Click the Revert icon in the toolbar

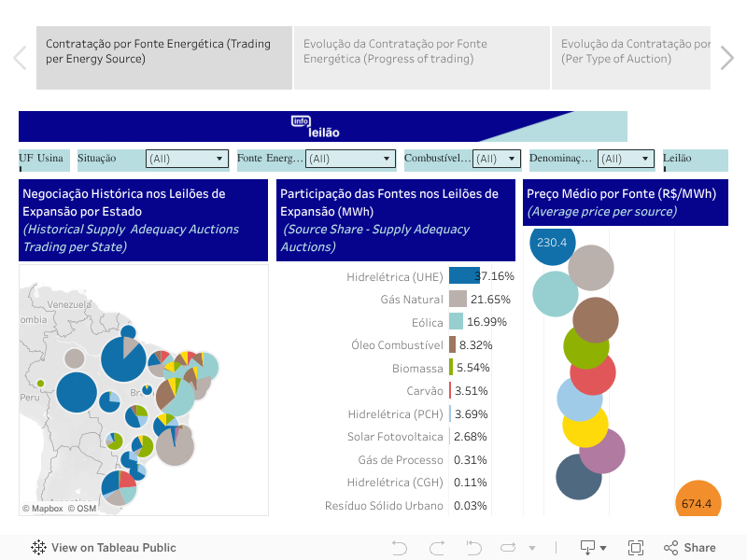pos(473,548)
